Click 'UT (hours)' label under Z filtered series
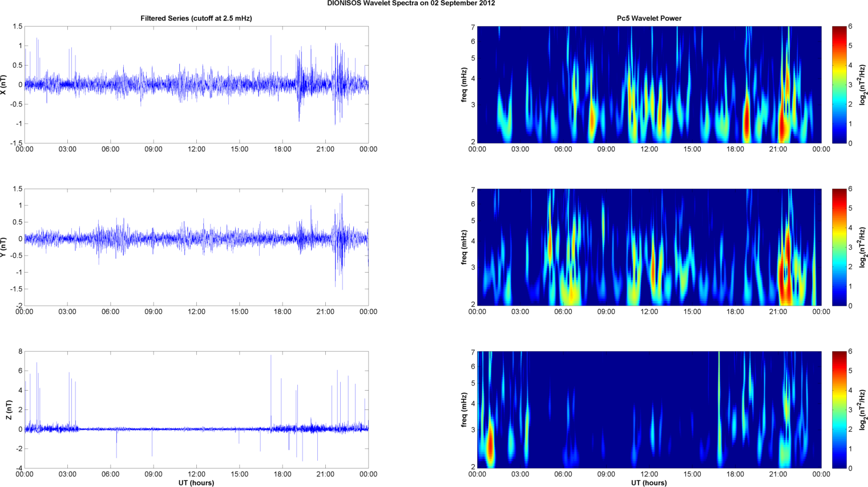Image resolution: width=868 pixels, height=487 pixels. [x=196, y=482]
